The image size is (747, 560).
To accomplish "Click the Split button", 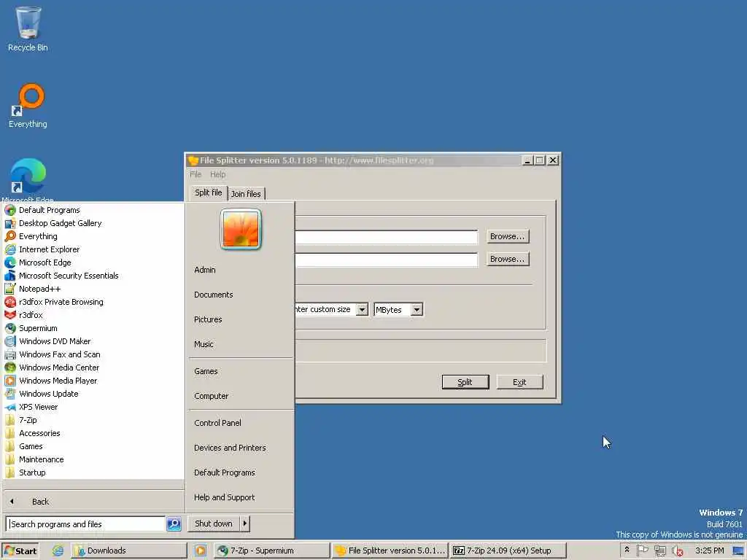I will click(465, 382).
